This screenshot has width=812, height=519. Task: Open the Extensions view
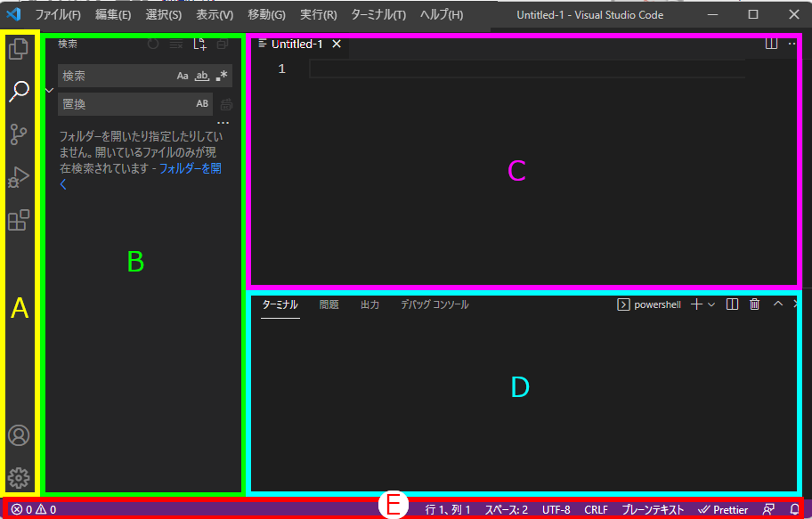tap(19, 220)
